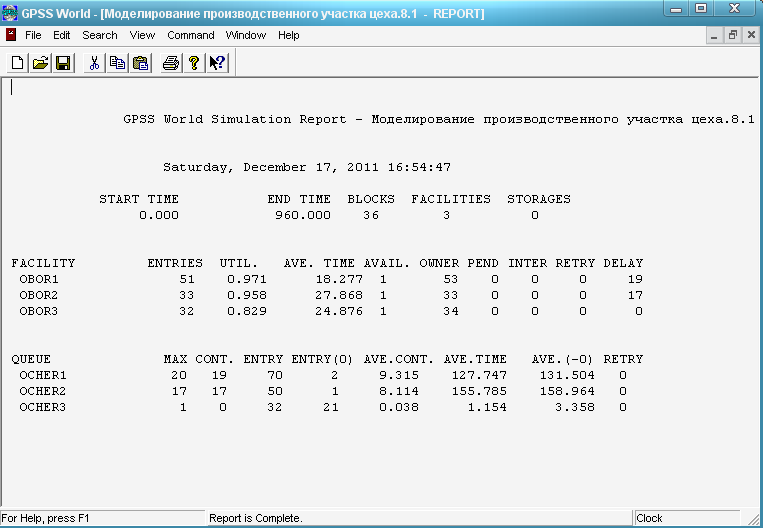Click the average time value 18.277
The image size is (763, 528).
[x=339, y=279]
